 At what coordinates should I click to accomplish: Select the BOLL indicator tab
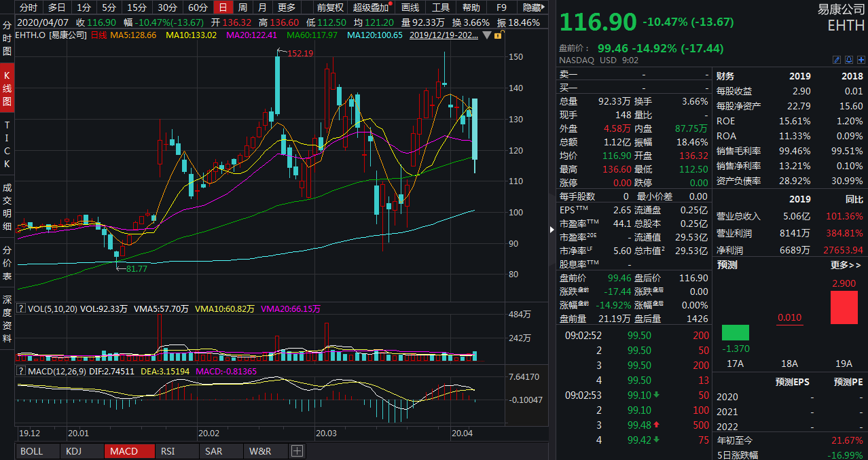pyautogui.click(x=31, y=451)
